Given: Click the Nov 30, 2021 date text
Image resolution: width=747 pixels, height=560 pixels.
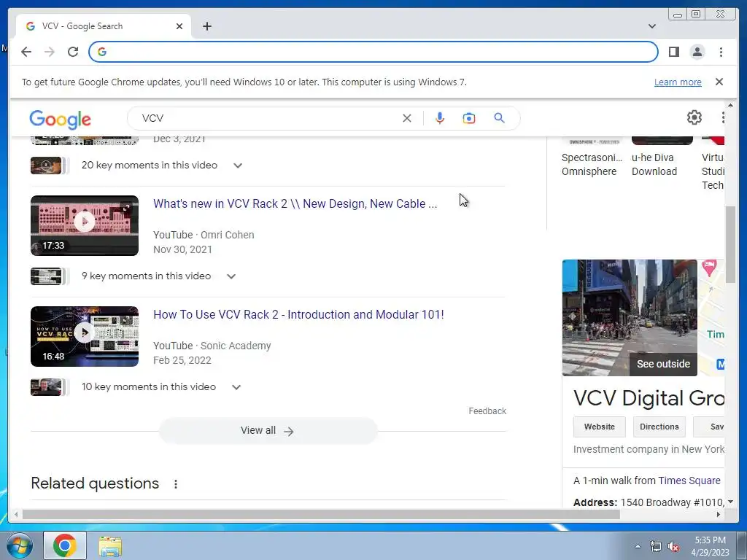Looking at the screenshot, I should coord(182,249).
